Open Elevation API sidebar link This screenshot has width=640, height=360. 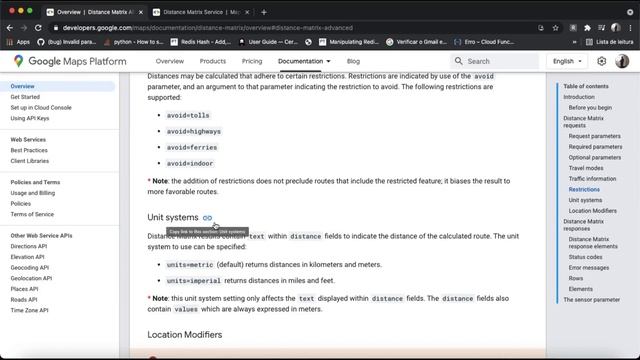(27, 257)
